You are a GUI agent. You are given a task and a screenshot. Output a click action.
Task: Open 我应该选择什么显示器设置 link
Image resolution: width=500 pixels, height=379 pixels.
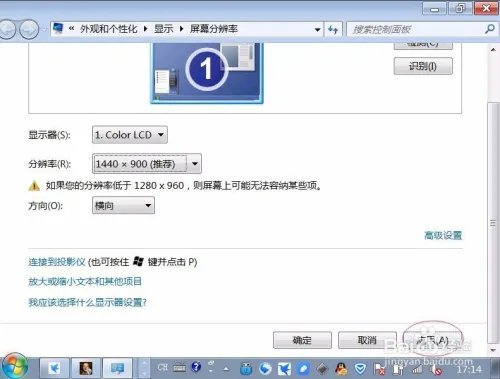87,302
